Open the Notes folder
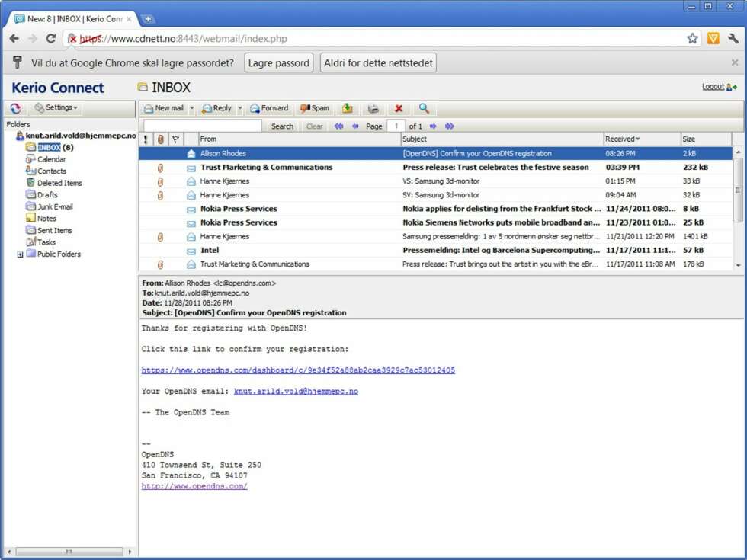747x560 pixels. coord(41,219)
